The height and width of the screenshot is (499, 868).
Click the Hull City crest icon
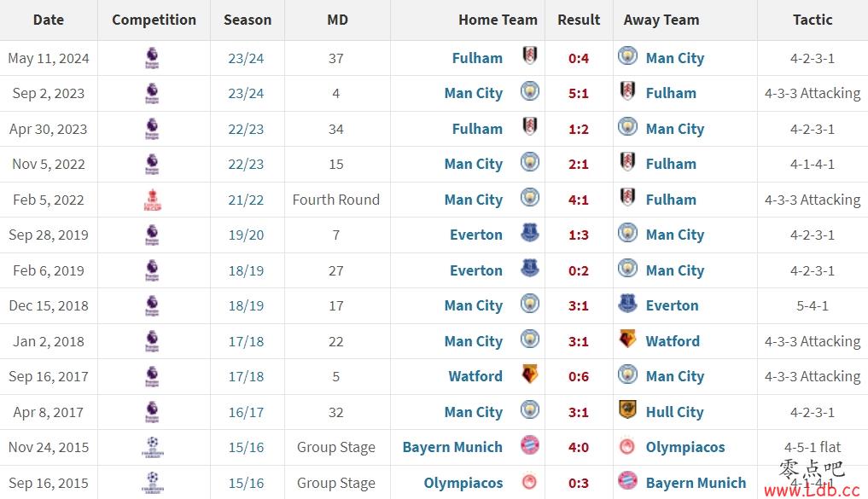pos(627,410)
